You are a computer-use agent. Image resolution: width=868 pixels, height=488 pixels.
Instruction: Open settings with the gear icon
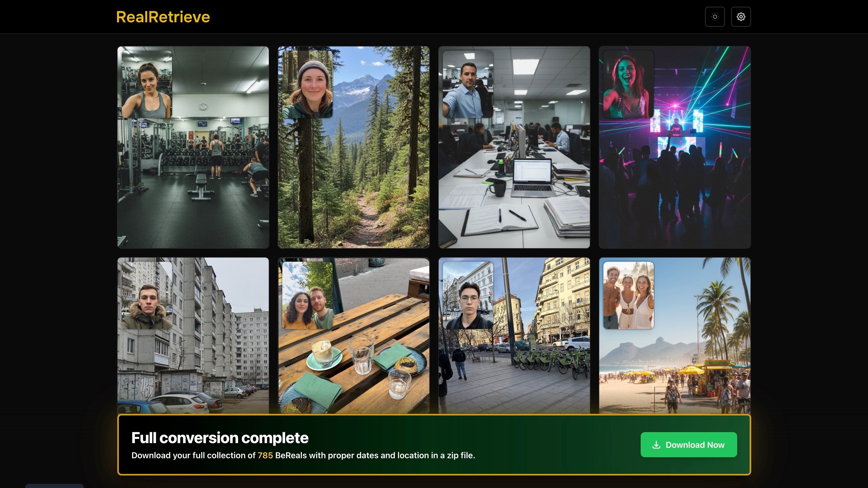[x=741, y=16]
